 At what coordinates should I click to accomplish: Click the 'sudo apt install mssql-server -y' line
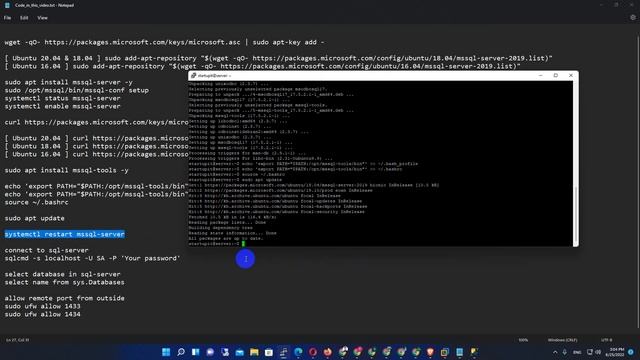pyautogui.click(x=69, y=82)
